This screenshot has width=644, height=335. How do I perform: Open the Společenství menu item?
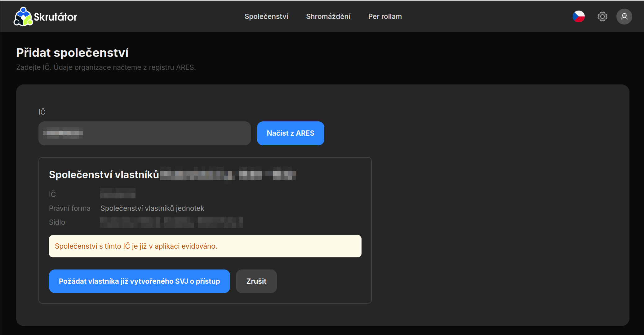click(266, 16)
